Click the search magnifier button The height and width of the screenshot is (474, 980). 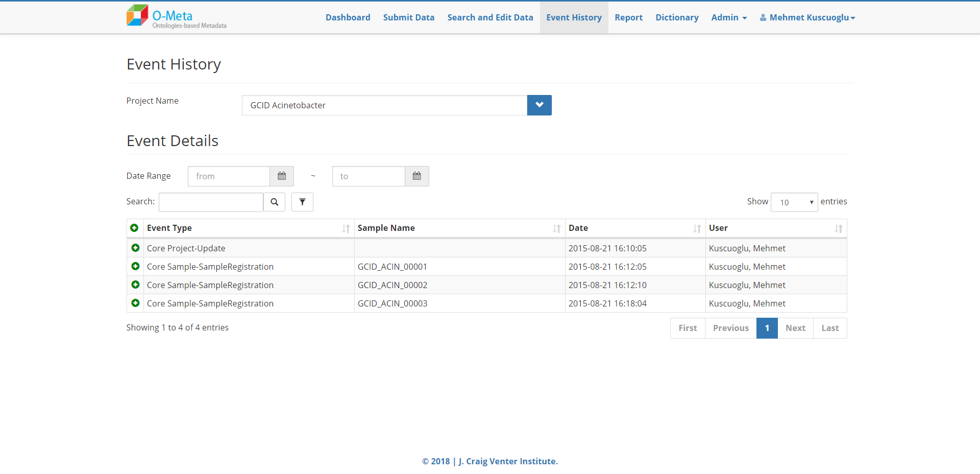click(275, 202)
